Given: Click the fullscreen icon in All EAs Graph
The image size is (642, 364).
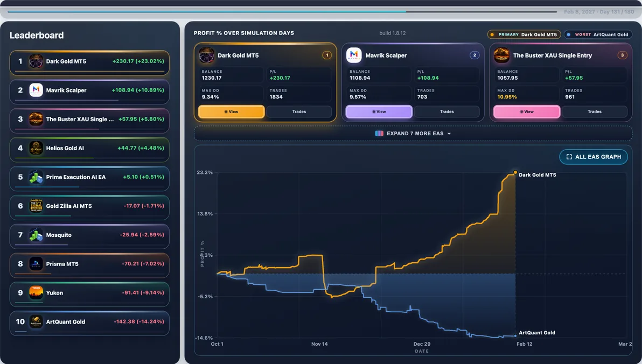Looking at the screenshot, I should [x=569, y=157].
